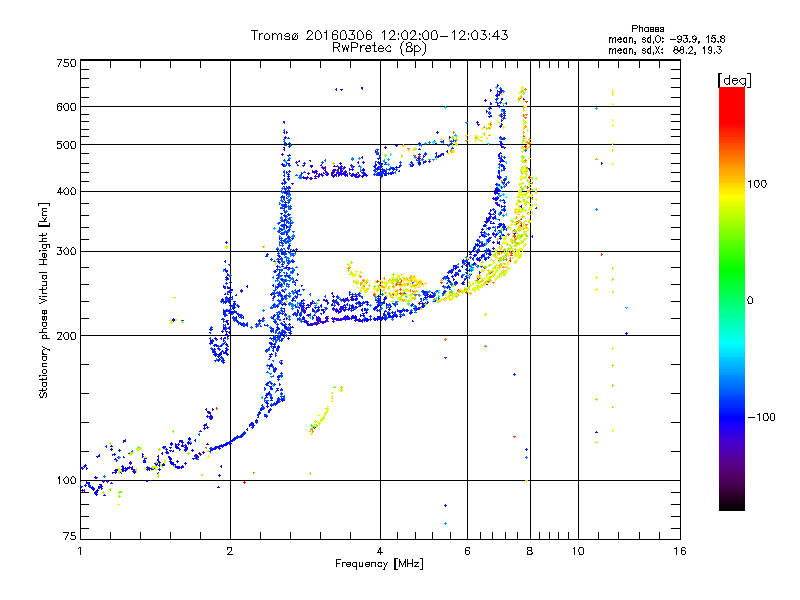Click the 'mean, sd,X: 88.2, 19.3' statistic
The height and width of the screenshot is (600, 800).
[665, 50]
